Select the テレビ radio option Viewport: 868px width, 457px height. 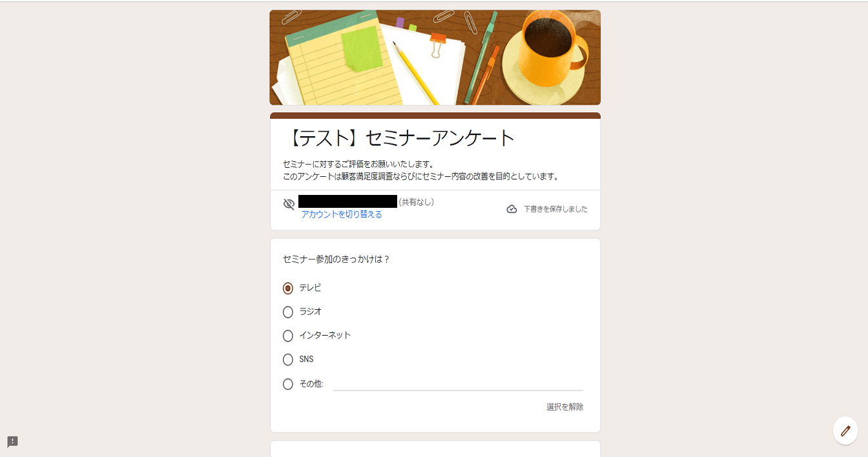click(x=288, y=288)
